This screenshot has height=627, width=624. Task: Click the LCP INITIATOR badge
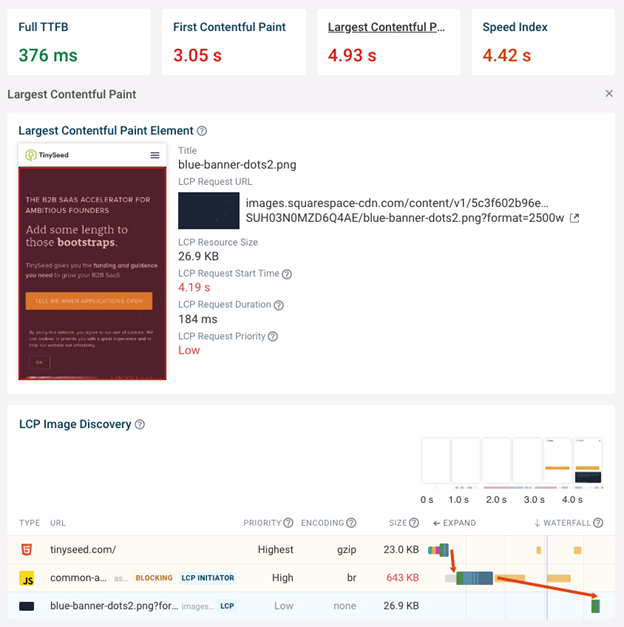pyautogui.click(x=208, y=578)
